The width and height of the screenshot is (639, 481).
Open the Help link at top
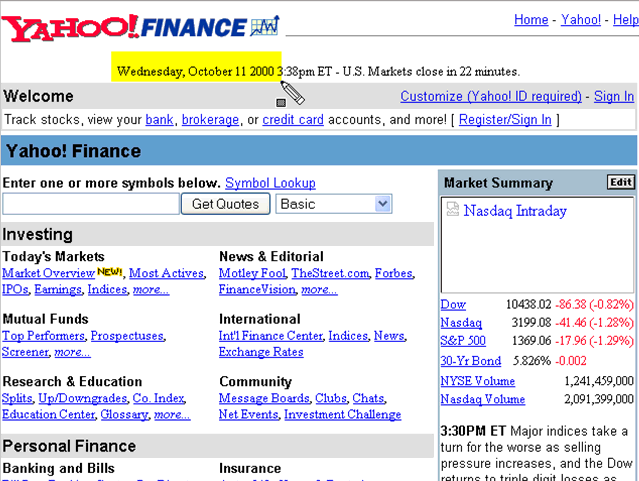pos(625,20)
